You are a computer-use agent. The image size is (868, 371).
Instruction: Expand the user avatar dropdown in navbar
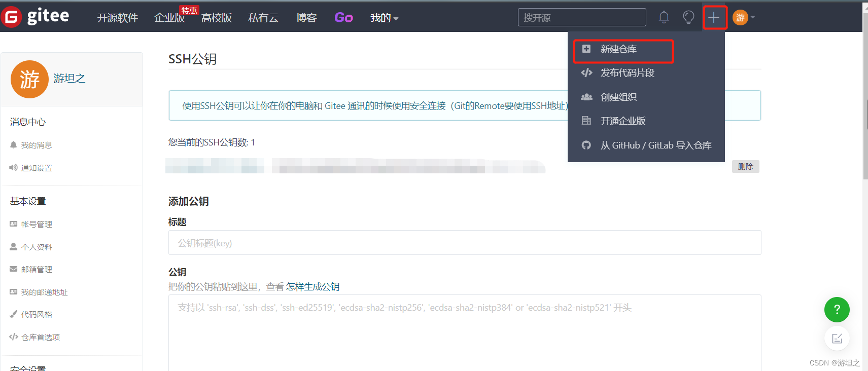(x=744, y=17)
